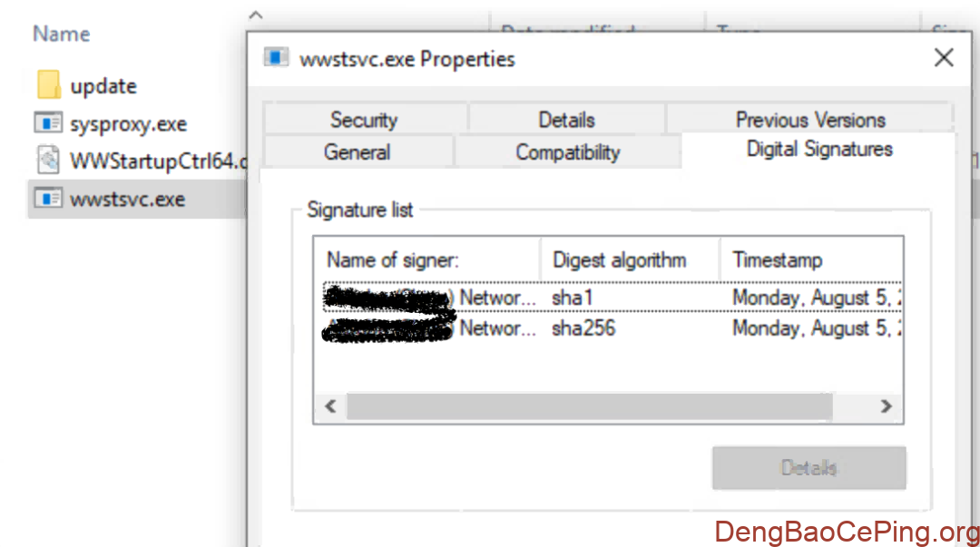The width and height of the screenshot is (980, 547).
Task: Click the horizontal scrollbar thumb in signature list
Action: click(588, 406)
